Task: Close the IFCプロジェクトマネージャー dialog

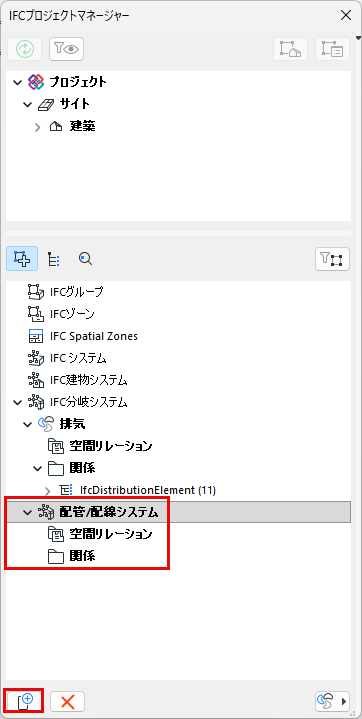Action: pyautogui.click(x=346, y=16)
